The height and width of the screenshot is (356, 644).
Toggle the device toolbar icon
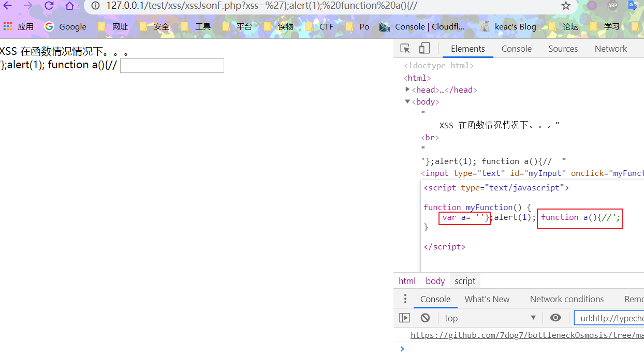[x=425, y=49]
